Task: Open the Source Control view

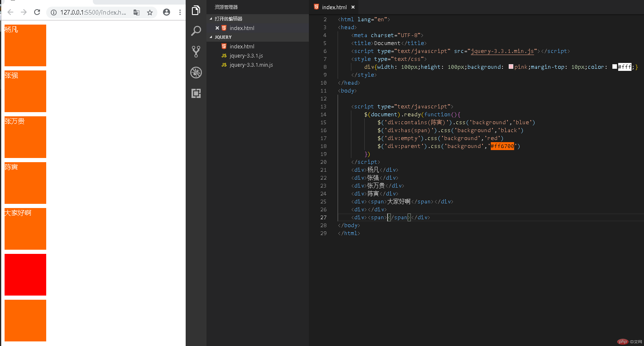Action: (196, 52)
